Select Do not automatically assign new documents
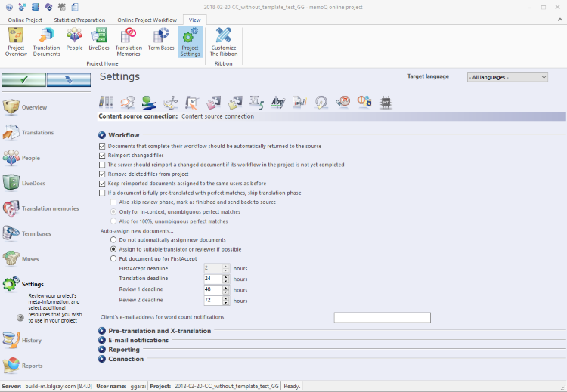 coord(113,239)
